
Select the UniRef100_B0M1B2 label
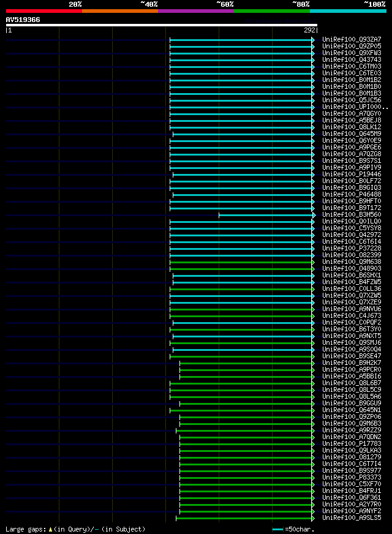[352, 80]
